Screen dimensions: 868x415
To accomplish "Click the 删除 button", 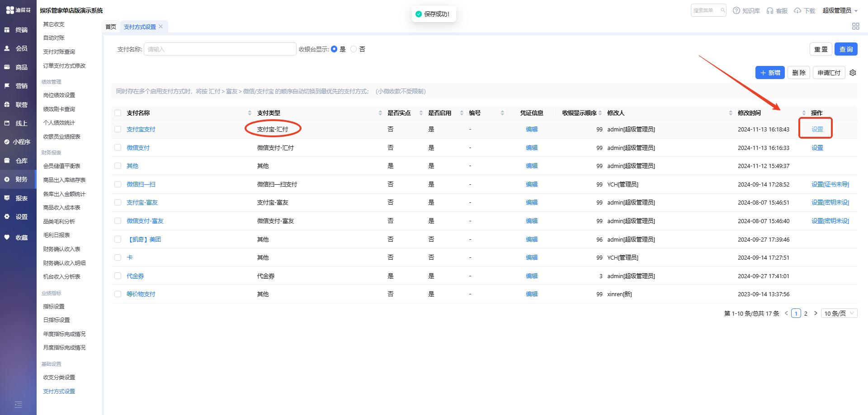I will click(x=799, y=73).
